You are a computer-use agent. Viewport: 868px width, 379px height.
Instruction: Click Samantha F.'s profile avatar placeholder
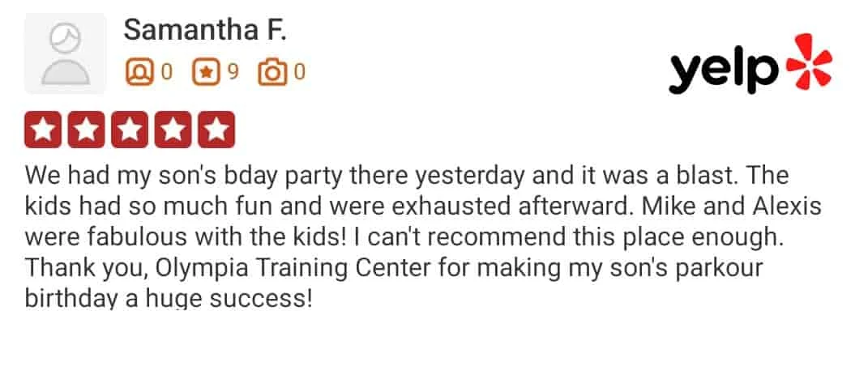[66, 53]
